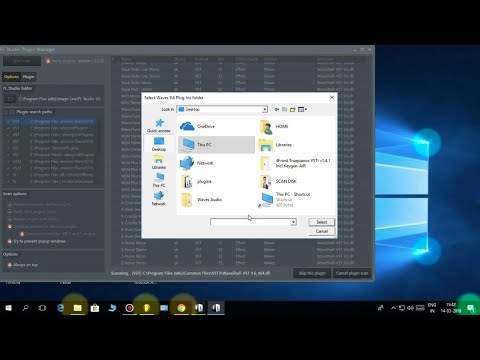Select Libraries in the dialog places sidebar
Viewport: 480px width, 360px height.
pyautogui.click(x=159, y=162)
